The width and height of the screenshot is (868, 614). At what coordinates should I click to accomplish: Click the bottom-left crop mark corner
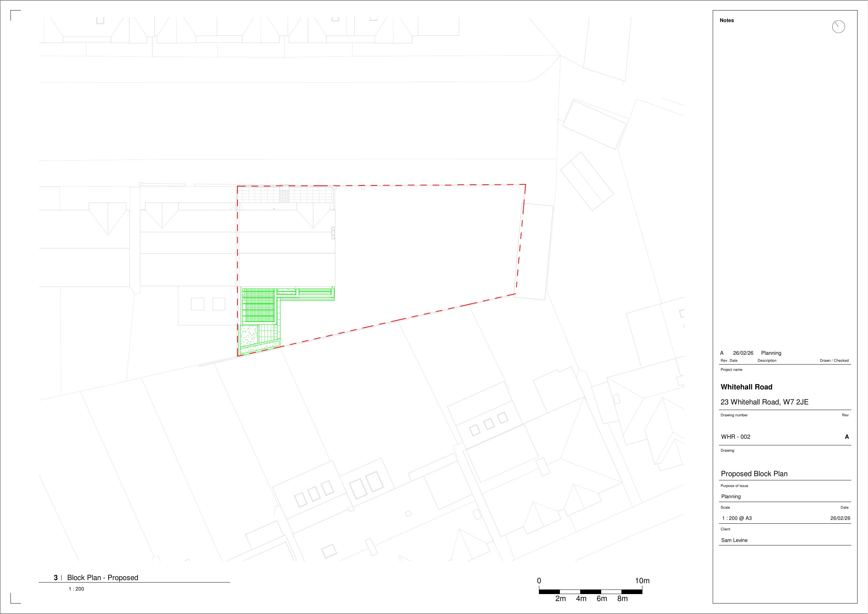tap(11, 603)
